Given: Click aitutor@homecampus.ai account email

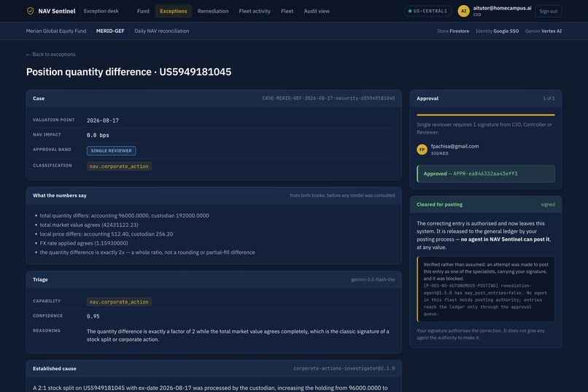Looking at the screenshot, I should 502,8.
